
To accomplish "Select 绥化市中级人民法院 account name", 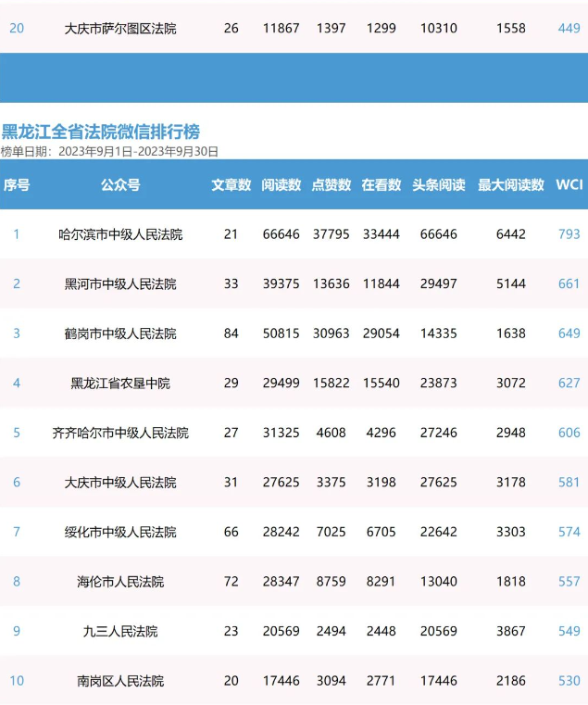I will pos(120,532).
